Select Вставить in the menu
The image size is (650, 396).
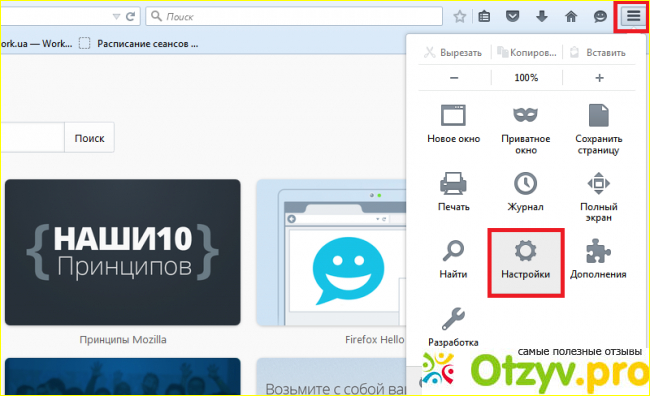[598, 53]
